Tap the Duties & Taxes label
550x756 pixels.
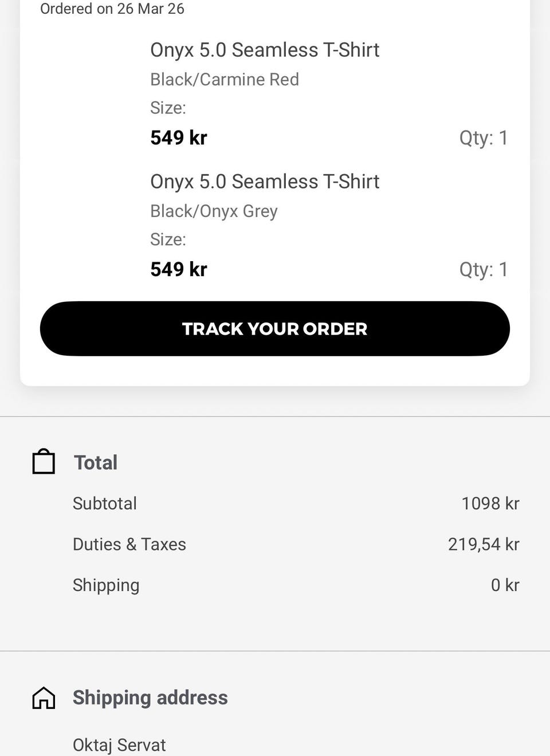(x=129, y=544)
